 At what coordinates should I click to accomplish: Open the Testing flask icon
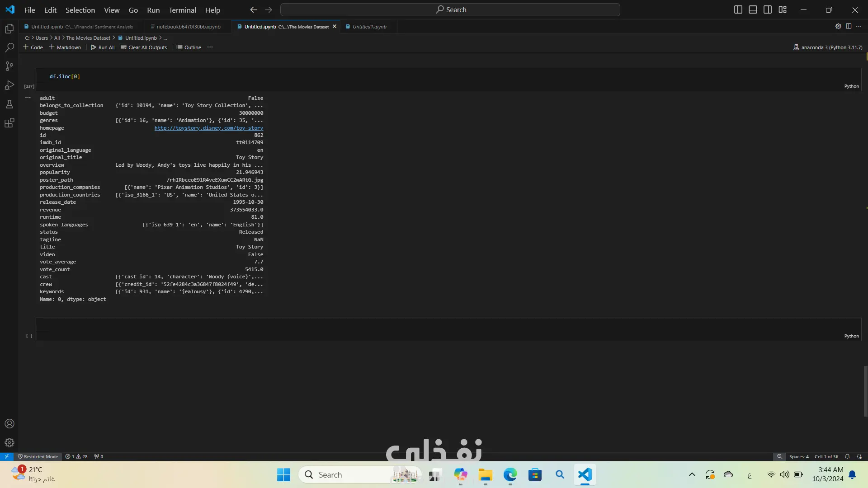(9, 104)
